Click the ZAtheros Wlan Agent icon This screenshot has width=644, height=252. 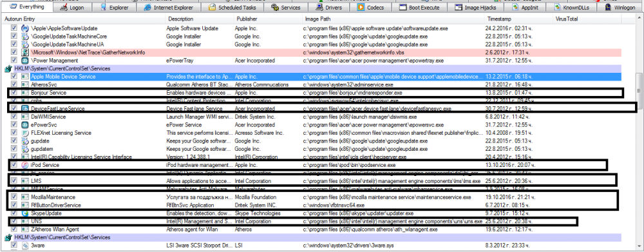pos(24,229)
